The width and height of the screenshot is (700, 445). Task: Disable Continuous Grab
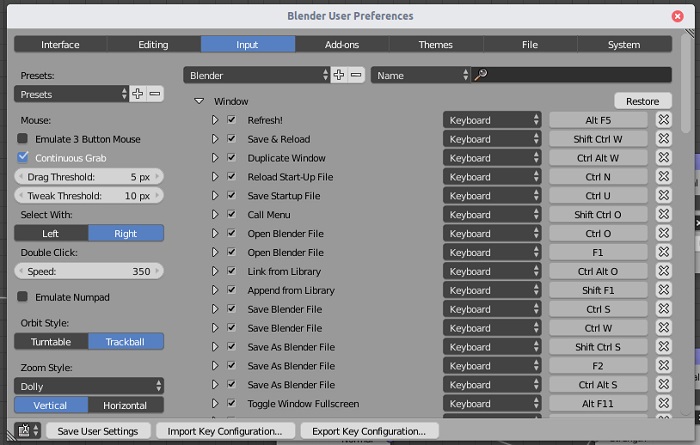22,157
